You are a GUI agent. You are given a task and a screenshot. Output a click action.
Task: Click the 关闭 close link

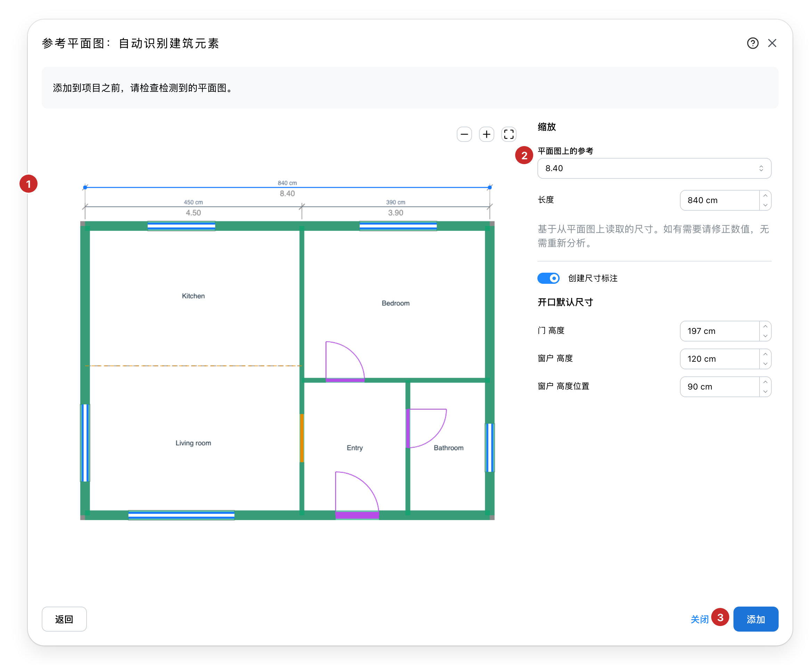point(699,619)
